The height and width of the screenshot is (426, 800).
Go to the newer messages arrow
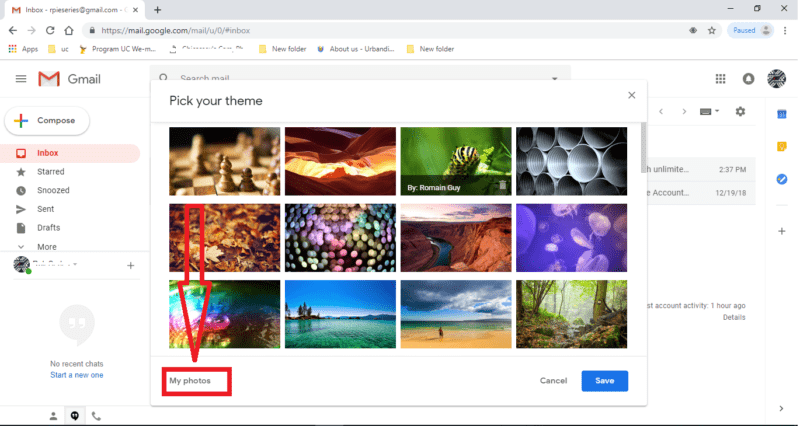661,111
